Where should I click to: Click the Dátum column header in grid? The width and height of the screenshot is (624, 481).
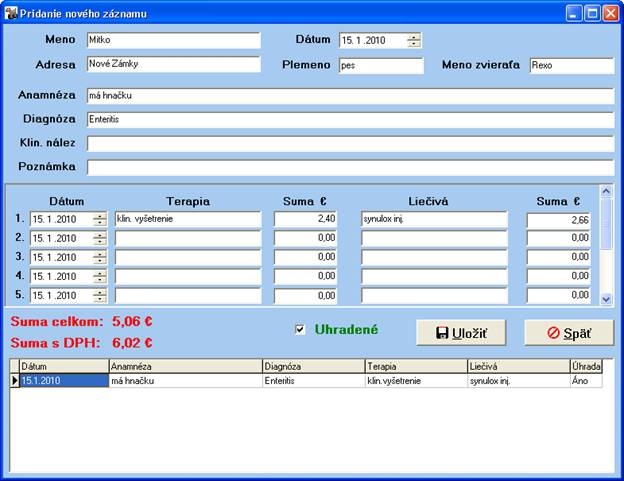coord(64,366)
